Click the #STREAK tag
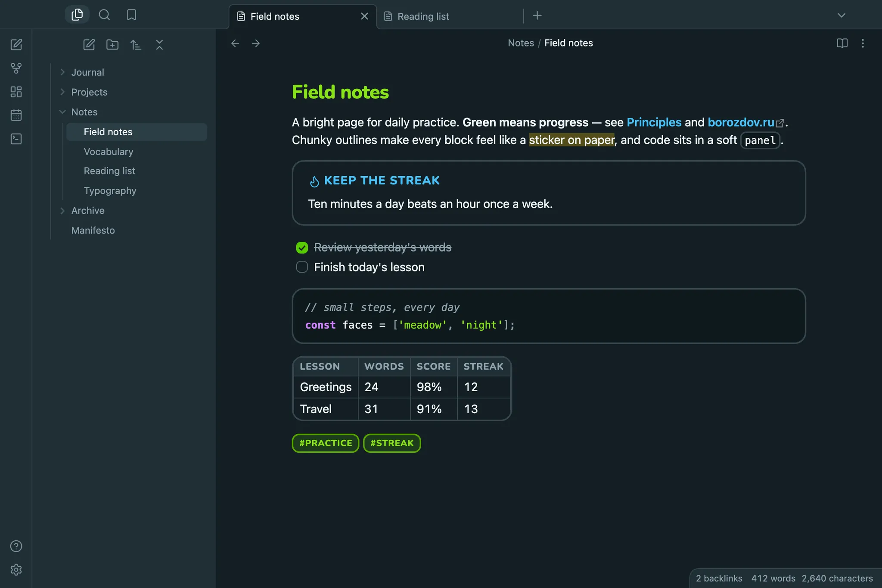The height and width of the screenshot is (588, 882). (x=392, y=443)
